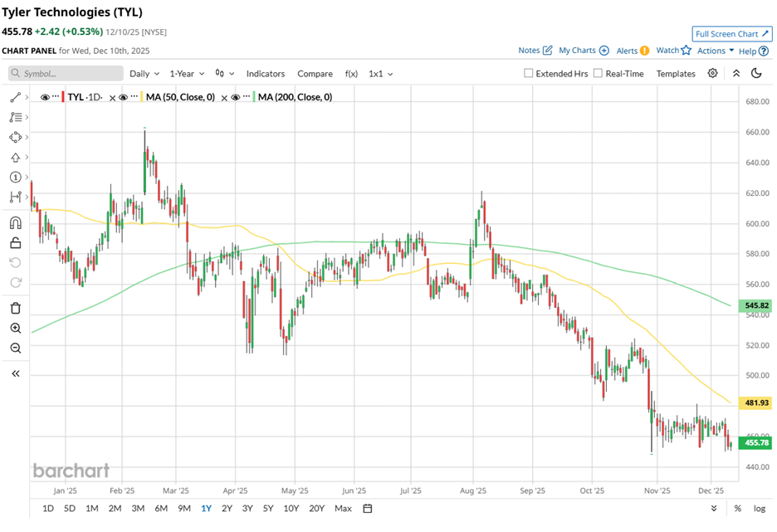Activate the magnet snap tool
The height and width of the screenshot is (532, 777).
point(15,222)
